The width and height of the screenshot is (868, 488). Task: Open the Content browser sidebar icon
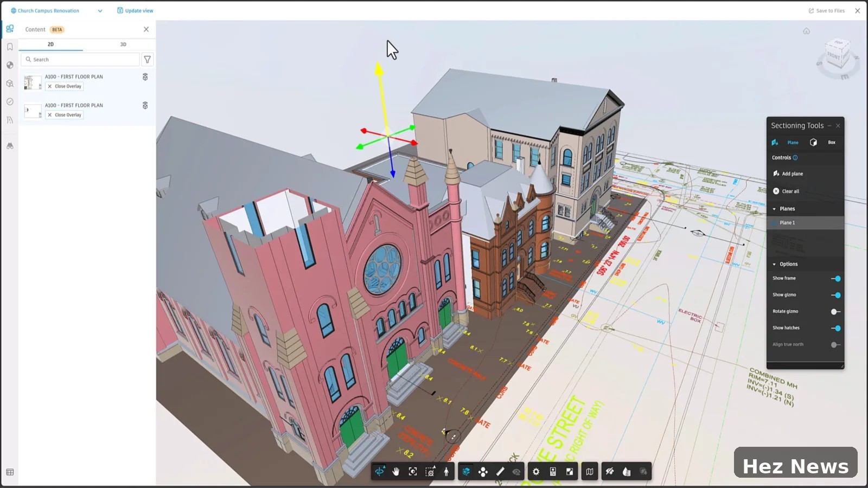10,29
